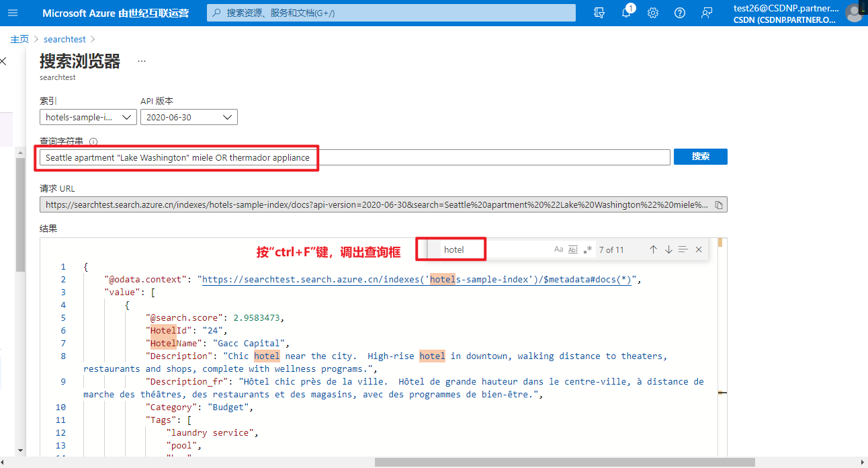868x468 pixels.
Task: Click the Microsoft Azure portal title
Action: [116, 13]
